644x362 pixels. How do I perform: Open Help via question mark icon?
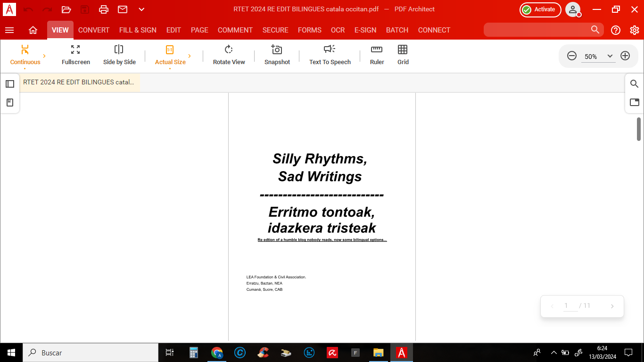click(616, 30)
